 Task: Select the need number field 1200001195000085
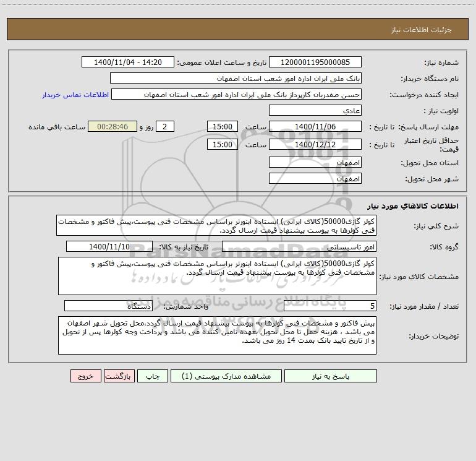point(315,62)
